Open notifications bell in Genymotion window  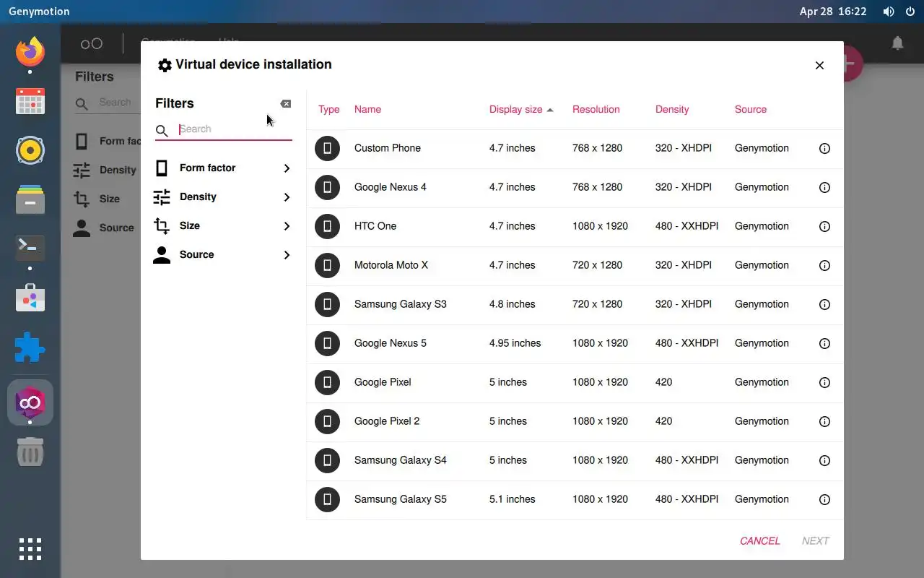click(x=897, y=43)
